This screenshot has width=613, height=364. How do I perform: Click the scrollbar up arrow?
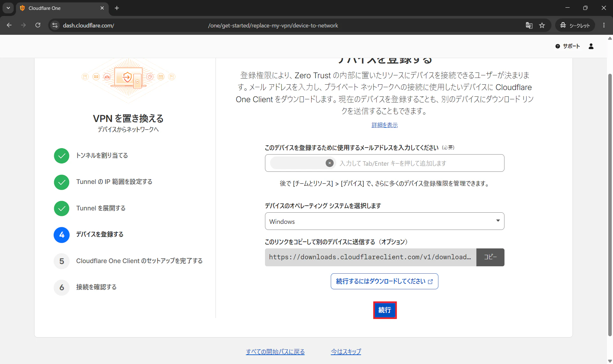pyautogui.click(x=610, y=38)
